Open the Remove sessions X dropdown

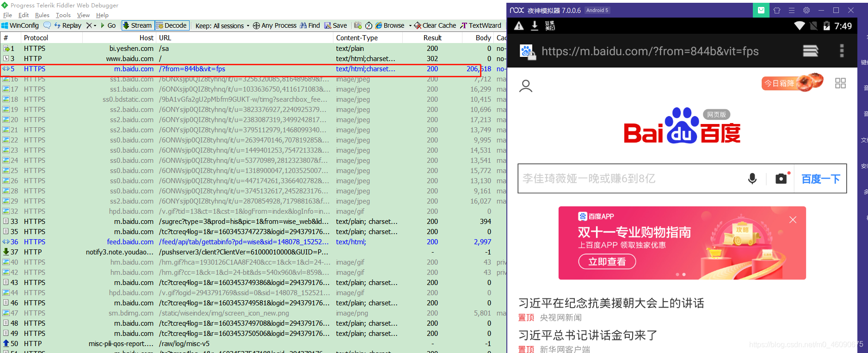pos(91,25)
